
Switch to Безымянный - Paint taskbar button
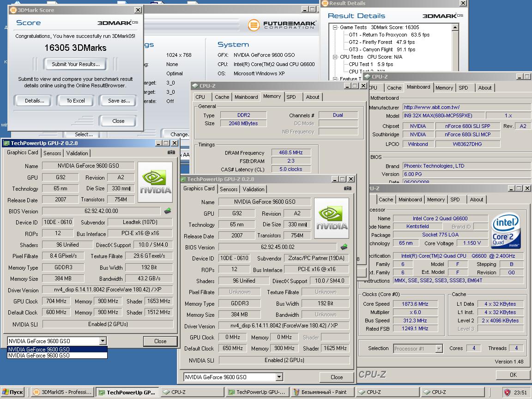coord(323,392)
